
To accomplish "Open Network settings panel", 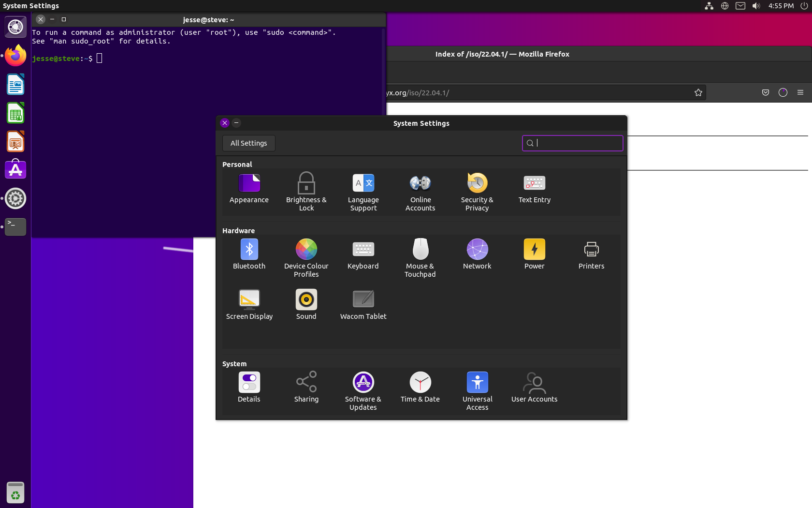I will coord(477,254).
